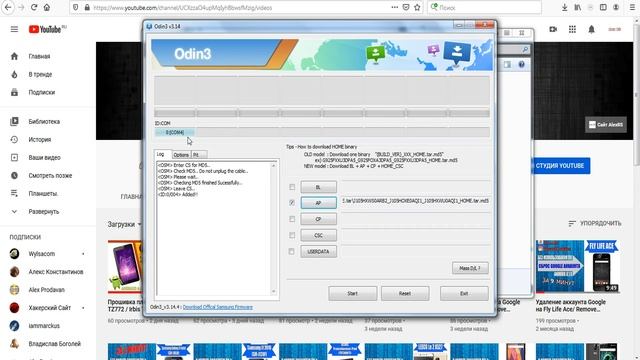
Task: Open the YouTube apps grid
Action: (572, 29)
